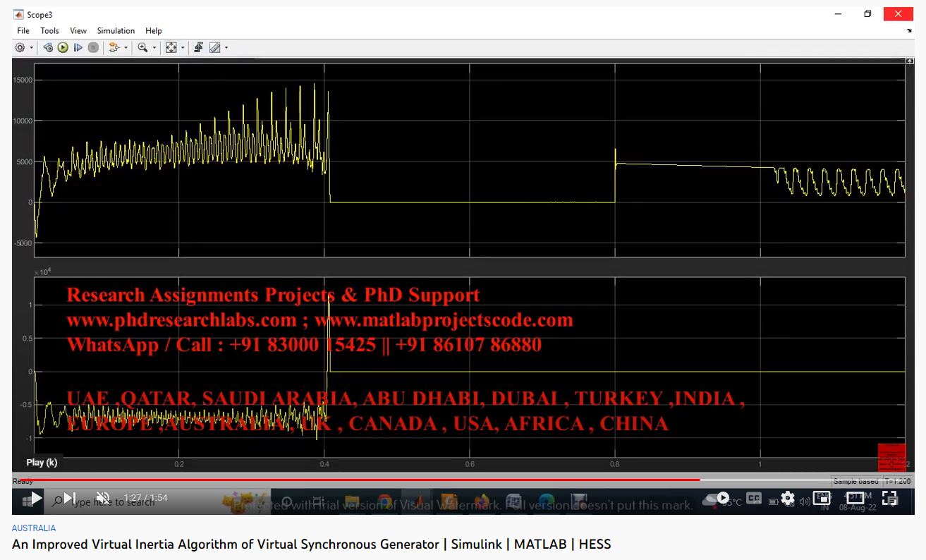This screenshot has width=926, height=560.
Task: Click the grey Stop simulation button
Action: 93,47
